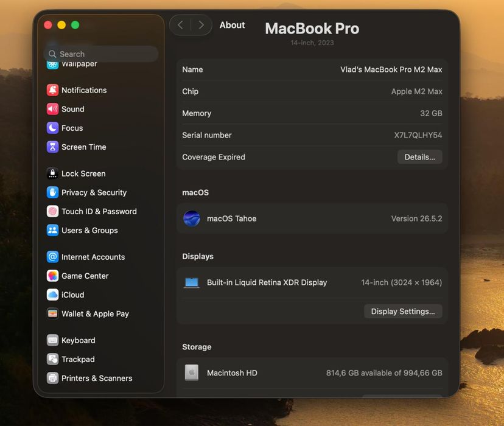The height and width of the screenshot is (426, 504).
Task: Select Focus label in sidebar
Action: (x=72, y=128)
